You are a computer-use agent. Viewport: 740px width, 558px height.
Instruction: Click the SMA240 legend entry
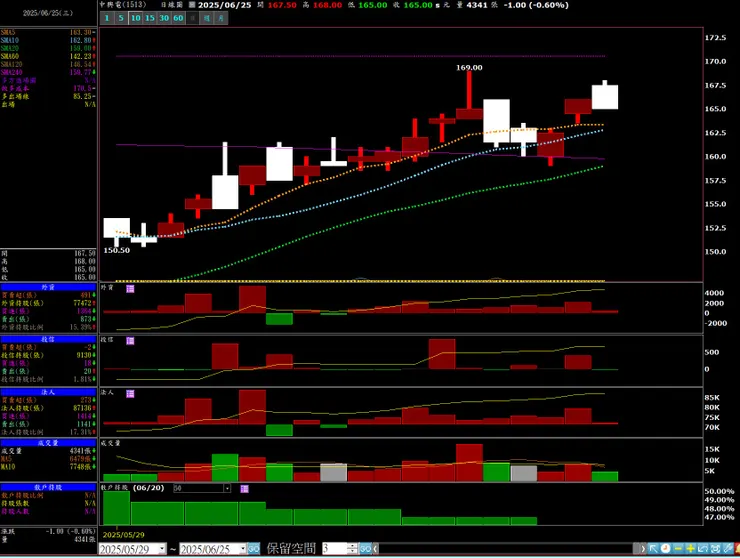pyautogui.click(x=48, y=72)
